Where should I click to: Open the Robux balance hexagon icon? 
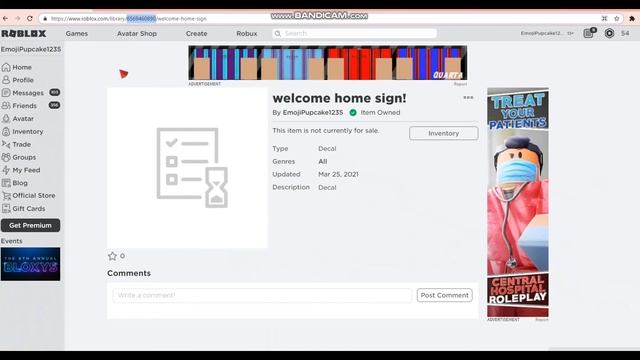tap(609, 33)
